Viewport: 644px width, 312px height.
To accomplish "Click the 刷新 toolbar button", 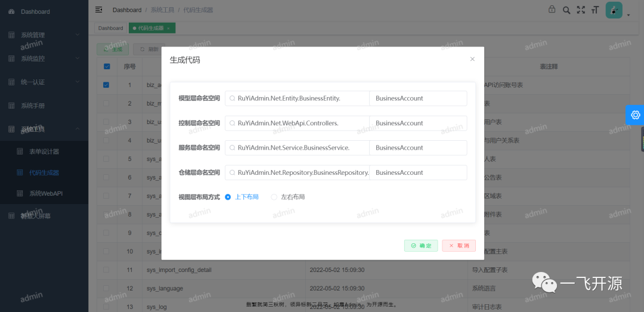I will point(149,50).
